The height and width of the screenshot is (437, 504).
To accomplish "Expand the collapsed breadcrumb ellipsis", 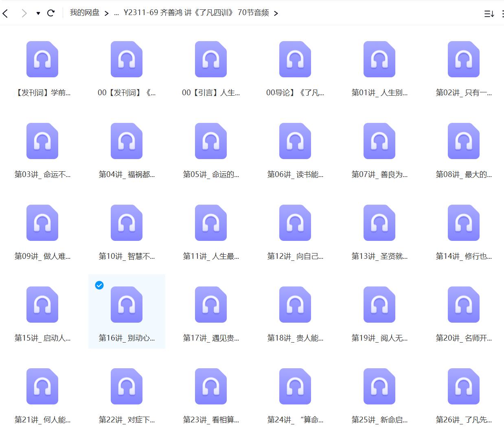I will [x=116, y=13].
